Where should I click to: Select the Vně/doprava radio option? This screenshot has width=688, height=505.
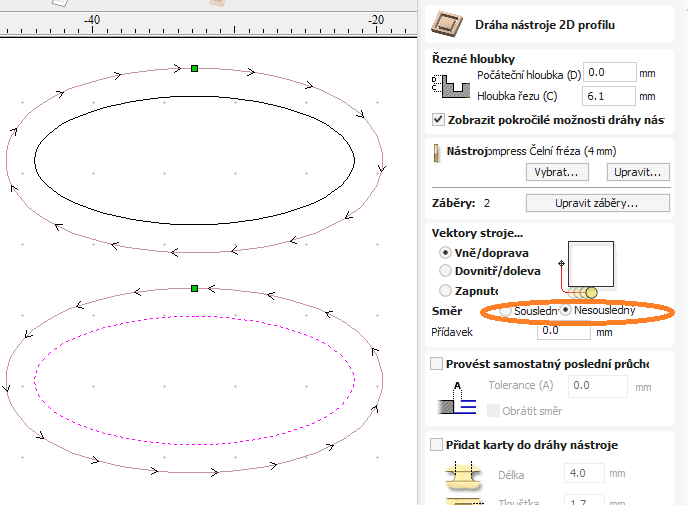point(446,254)
